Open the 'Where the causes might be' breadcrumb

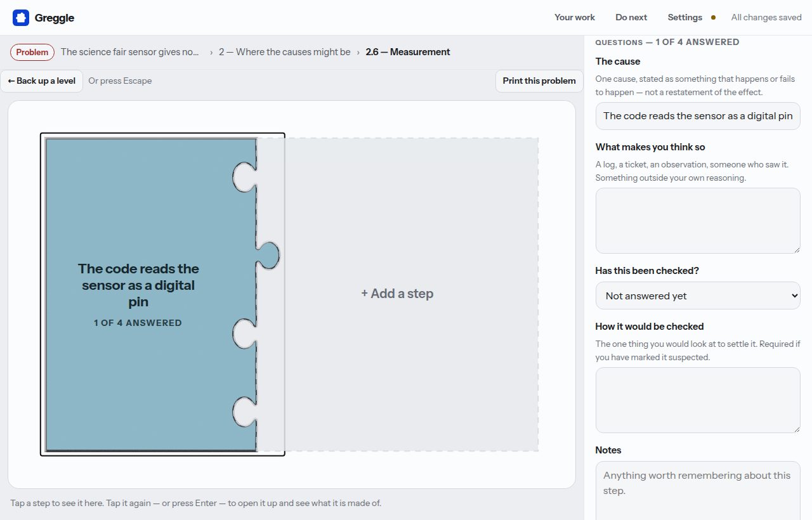pos(285,52)
